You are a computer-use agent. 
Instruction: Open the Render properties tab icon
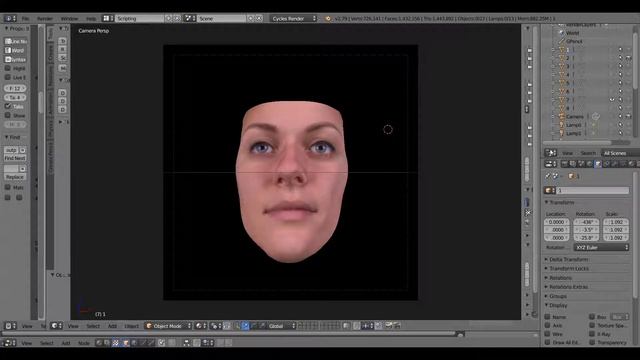point(564,164)
